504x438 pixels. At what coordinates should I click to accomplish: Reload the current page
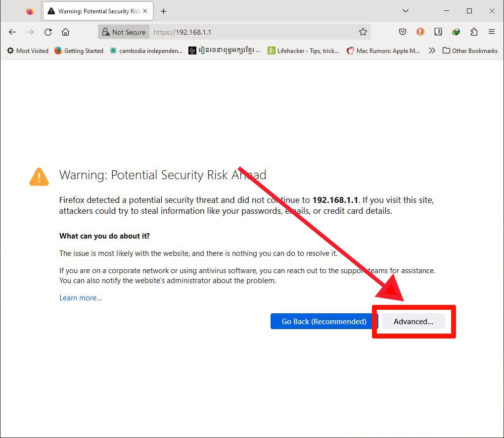[x=48, y=32]
